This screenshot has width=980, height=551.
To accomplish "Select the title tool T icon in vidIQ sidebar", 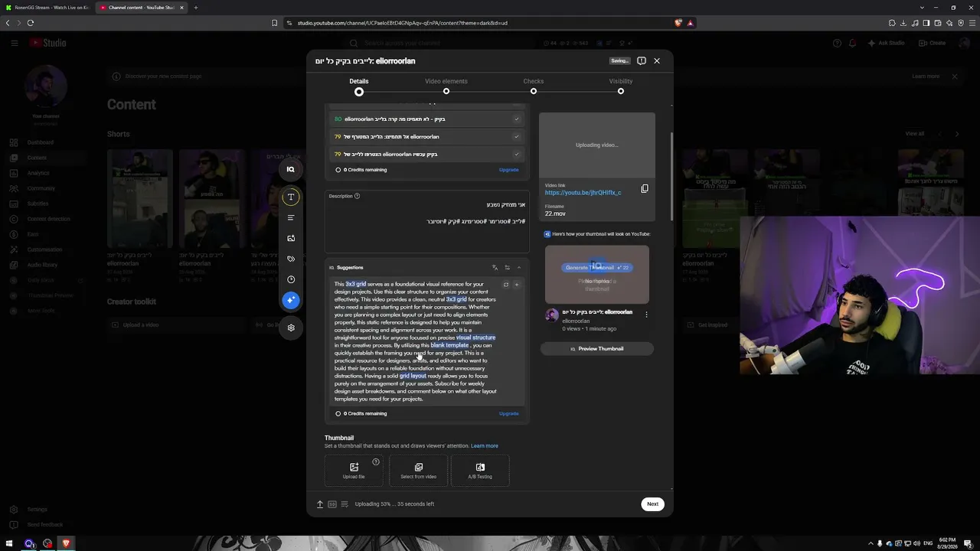I will (290, 197).
